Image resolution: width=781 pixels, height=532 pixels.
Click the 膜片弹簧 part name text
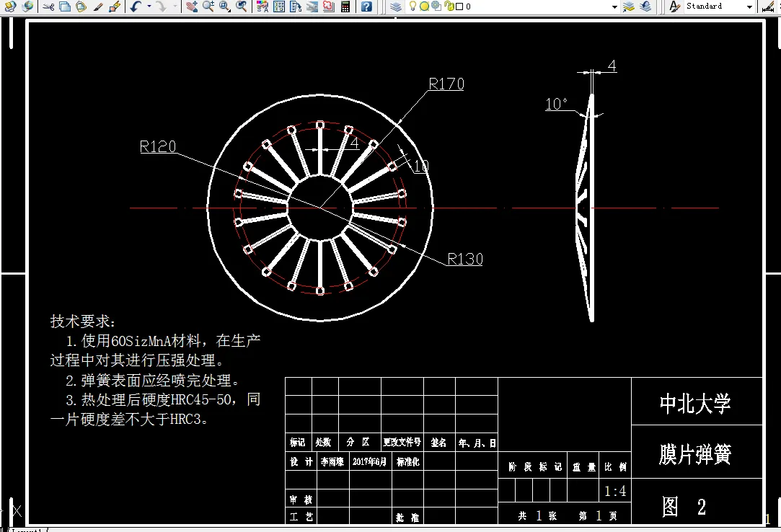695,454
